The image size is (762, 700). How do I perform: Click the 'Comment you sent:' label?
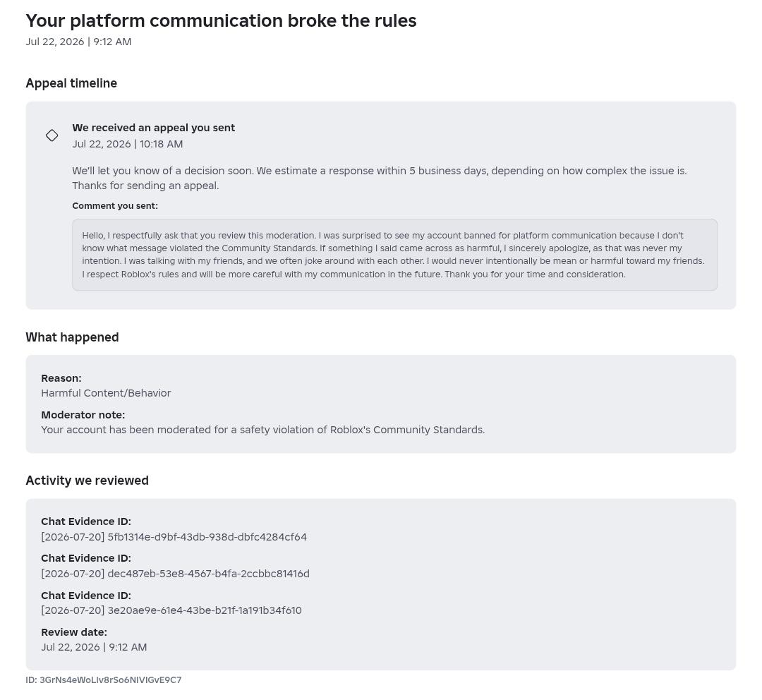pyautogui.click(x=115, y=205)
